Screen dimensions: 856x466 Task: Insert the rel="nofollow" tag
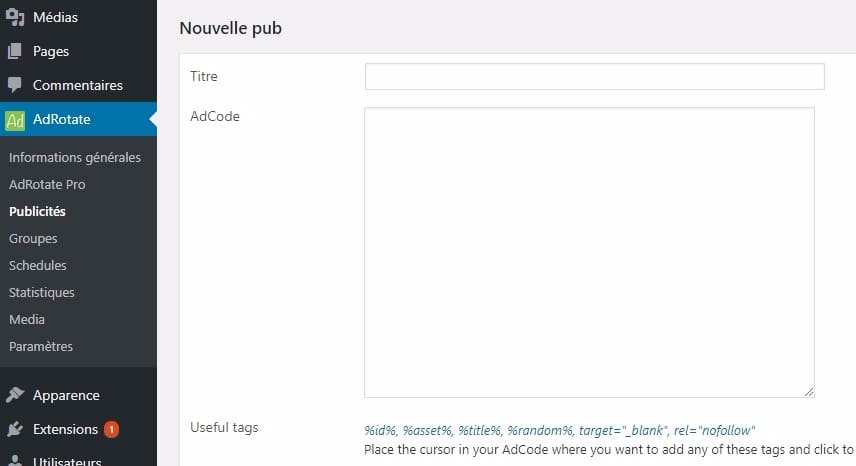715,431
